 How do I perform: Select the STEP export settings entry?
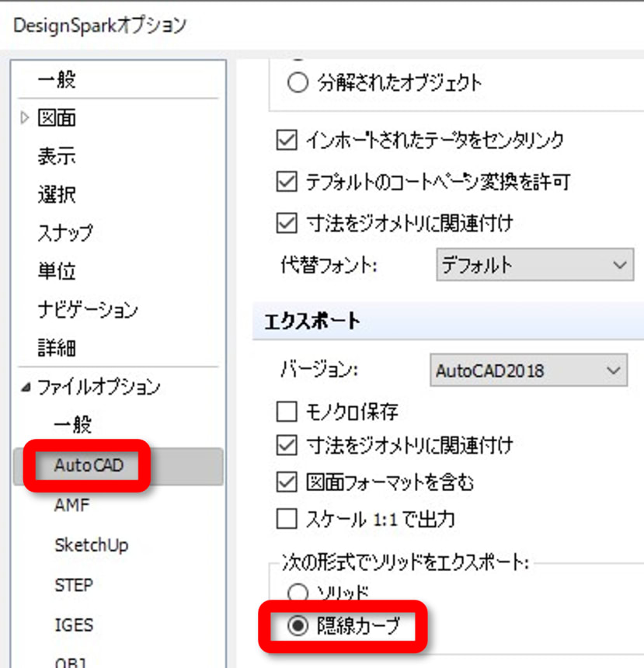(x=73, y=585)
